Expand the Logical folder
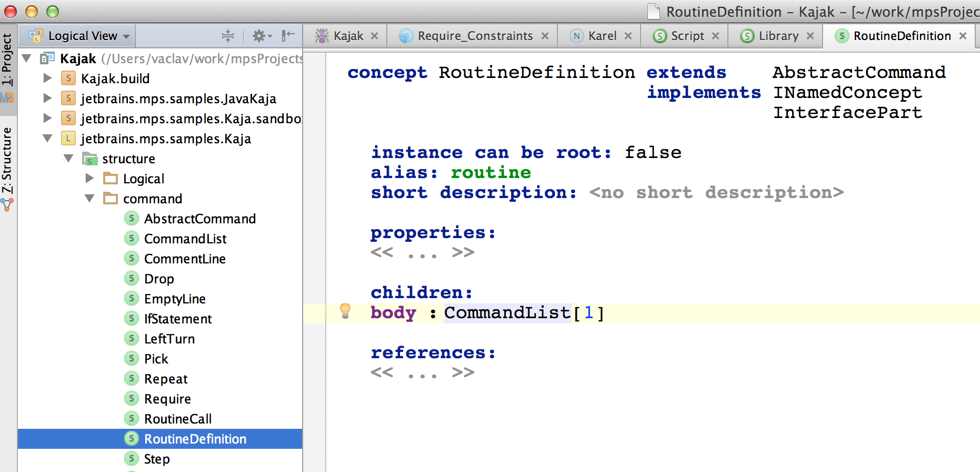The image size is (980, 472). pos(89,179)
